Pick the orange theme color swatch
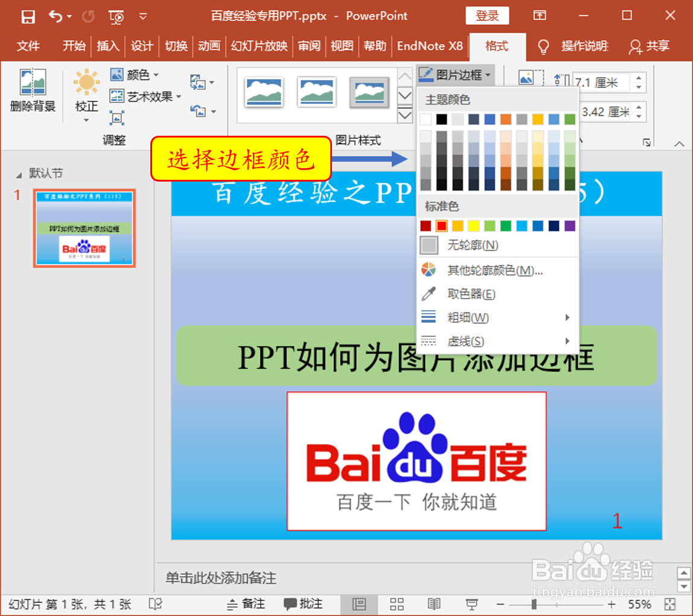 coord(506,119)
